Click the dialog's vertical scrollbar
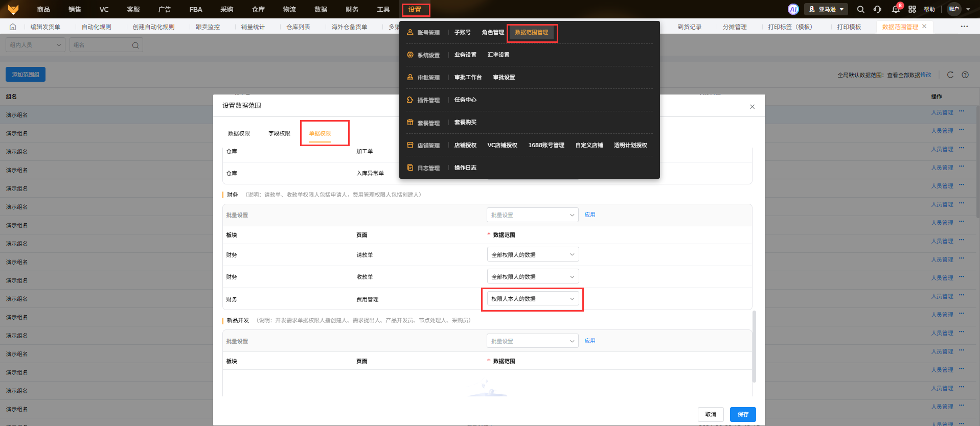This screenshot has height=426, width=980. (x=754, y=346)
